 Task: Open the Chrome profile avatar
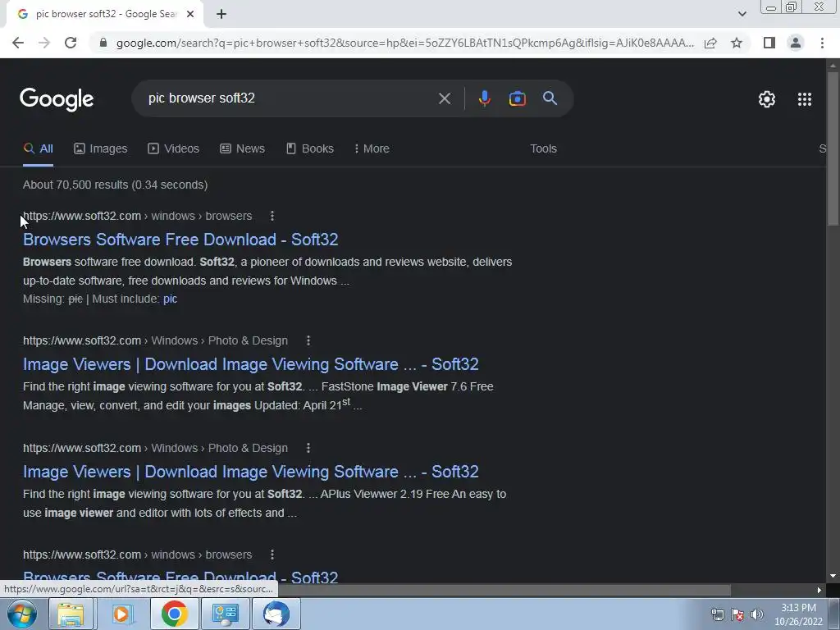796,43
